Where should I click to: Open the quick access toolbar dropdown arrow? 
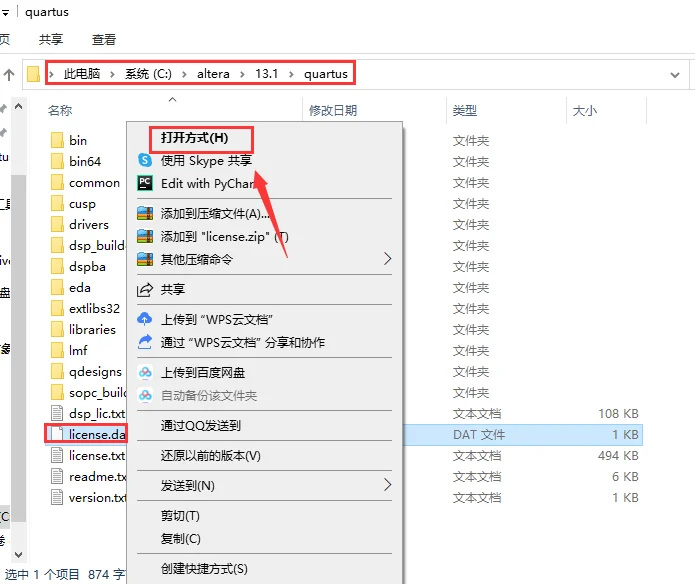pos(5,13)
